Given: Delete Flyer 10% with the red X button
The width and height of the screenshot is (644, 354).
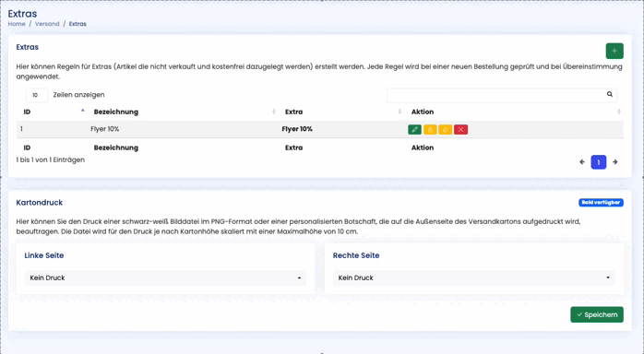Looking at the screenshot, I should tap(460, 130).
